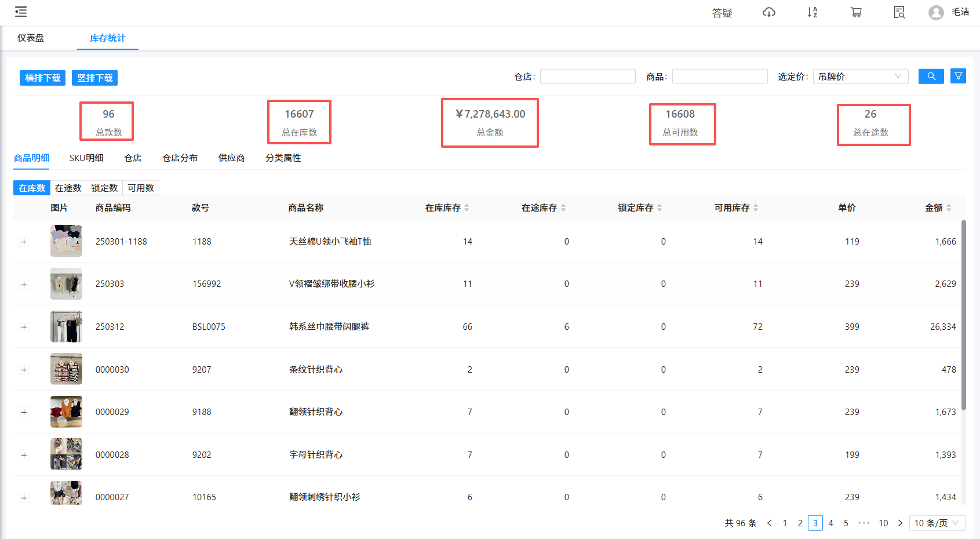
Task: Open the 吊牌价 price dropdown
Action: point(860,77)
